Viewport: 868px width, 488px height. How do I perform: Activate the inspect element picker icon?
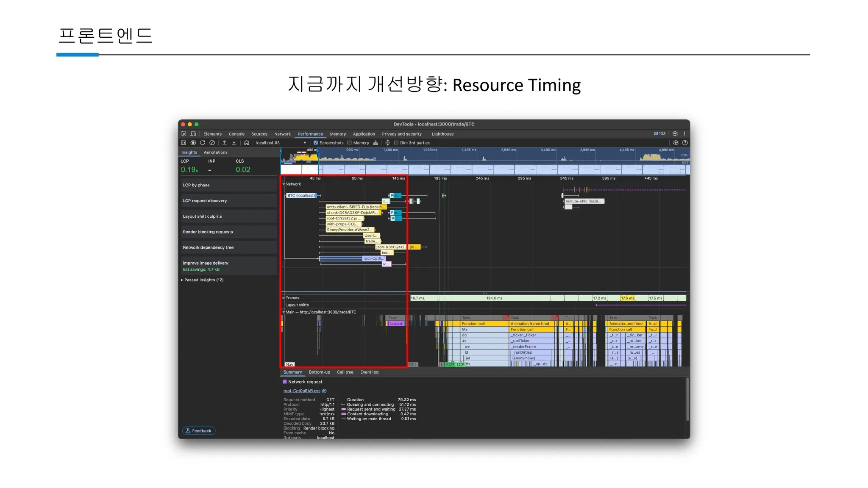click(184, 134)
